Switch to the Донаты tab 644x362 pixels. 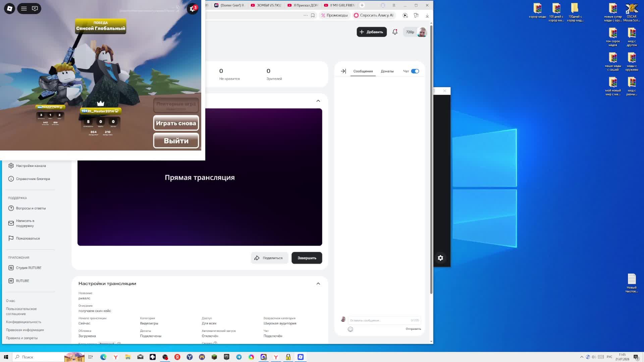387,71
